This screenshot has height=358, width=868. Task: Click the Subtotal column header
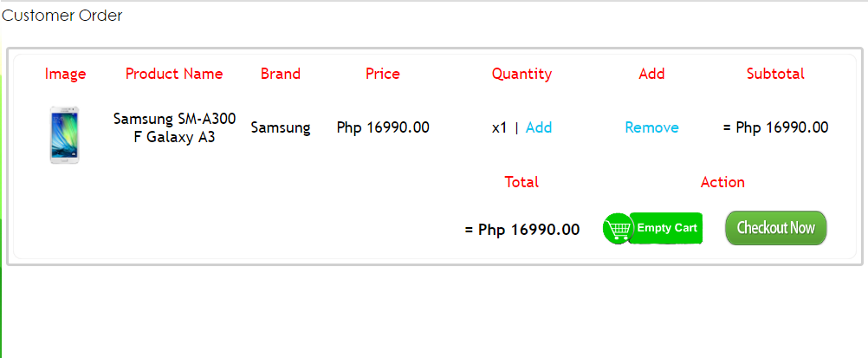click(x=775, y=74)
